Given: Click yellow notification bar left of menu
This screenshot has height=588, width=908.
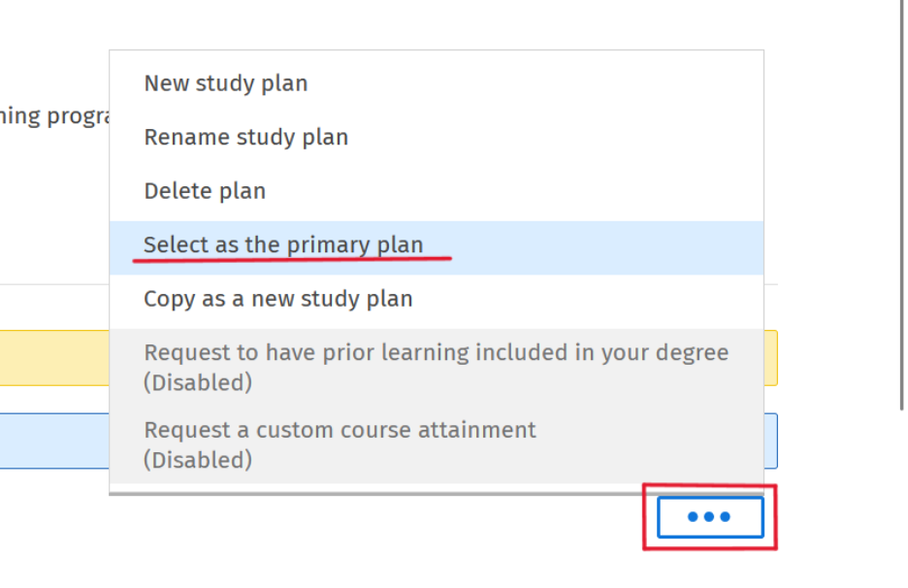Looking at the screenshot, I should pos(54,358).
